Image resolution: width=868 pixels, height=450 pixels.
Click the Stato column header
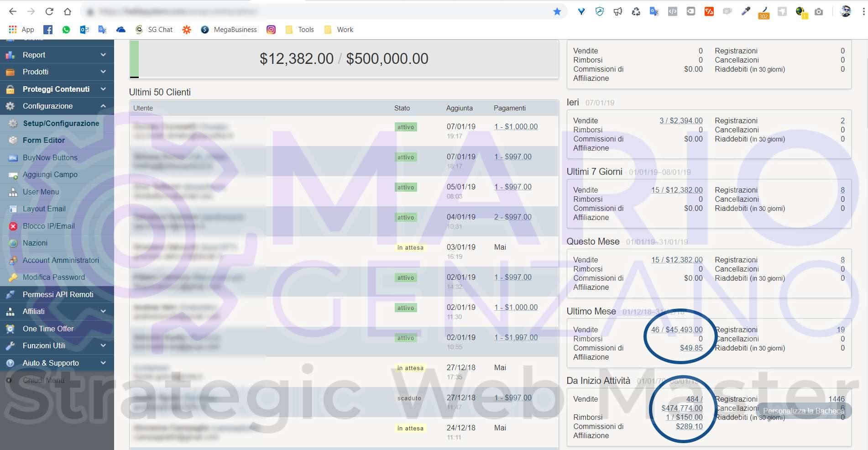402,108
